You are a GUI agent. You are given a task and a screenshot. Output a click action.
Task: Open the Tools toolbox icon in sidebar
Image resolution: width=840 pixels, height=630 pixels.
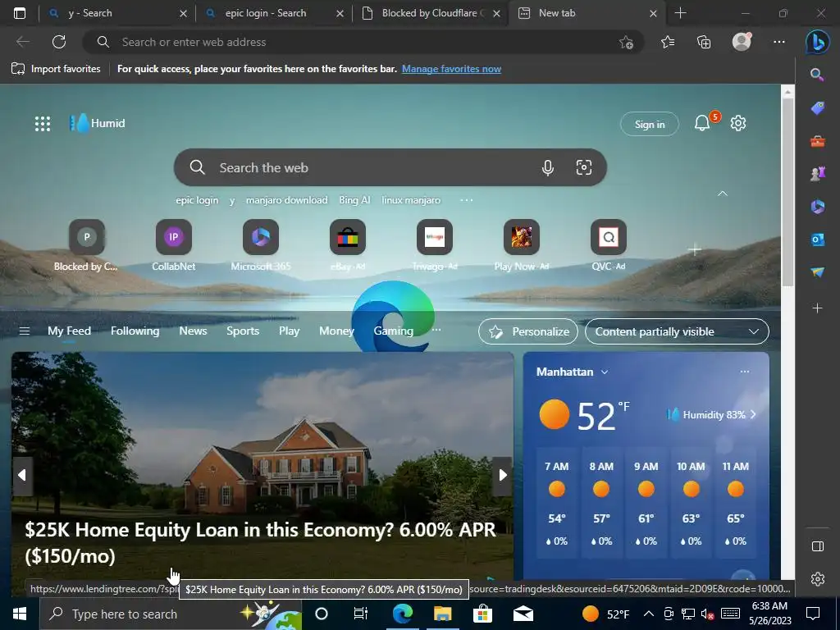818,141
